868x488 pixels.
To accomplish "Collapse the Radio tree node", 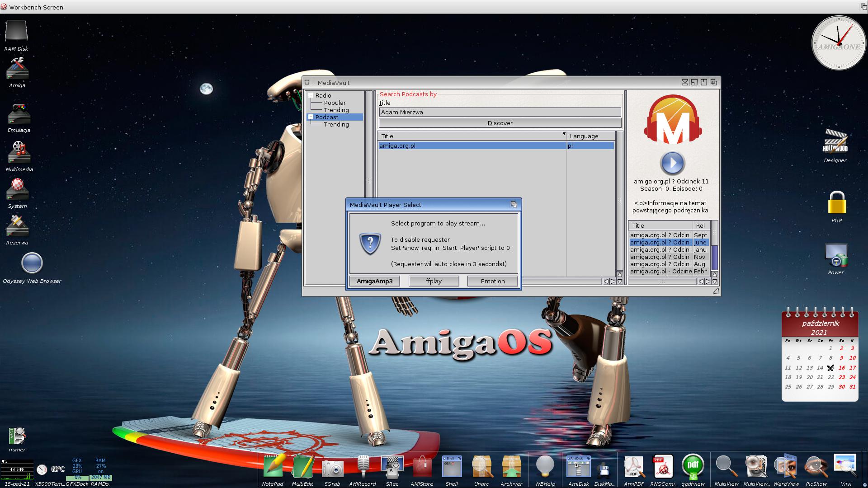I will (x=311, y=95).
